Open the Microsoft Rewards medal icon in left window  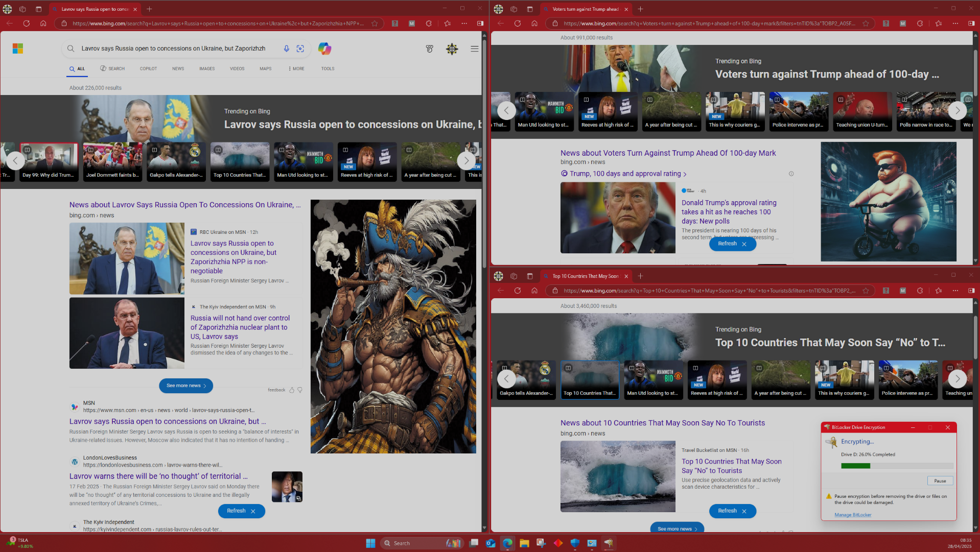[430, 49]
